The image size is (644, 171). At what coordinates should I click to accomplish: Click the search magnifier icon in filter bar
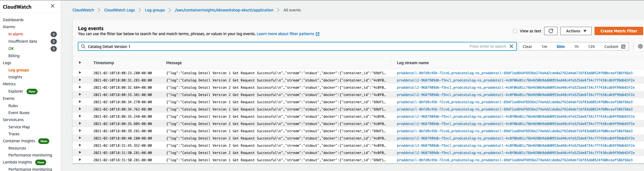83,46
